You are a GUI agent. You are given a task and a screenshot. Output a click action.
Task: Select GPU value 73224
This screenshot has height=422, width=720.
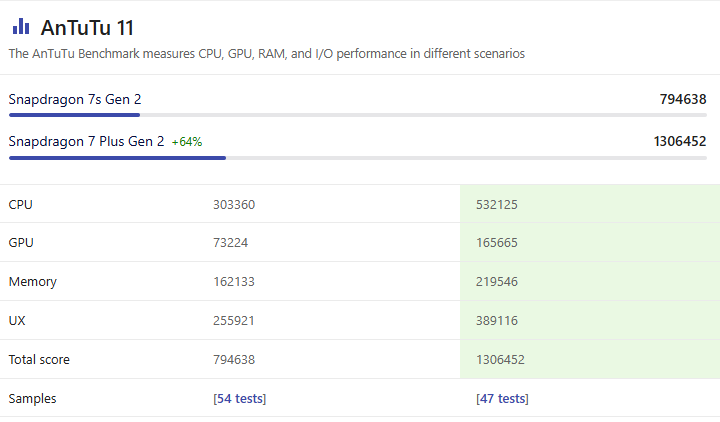tap(230, 242)
